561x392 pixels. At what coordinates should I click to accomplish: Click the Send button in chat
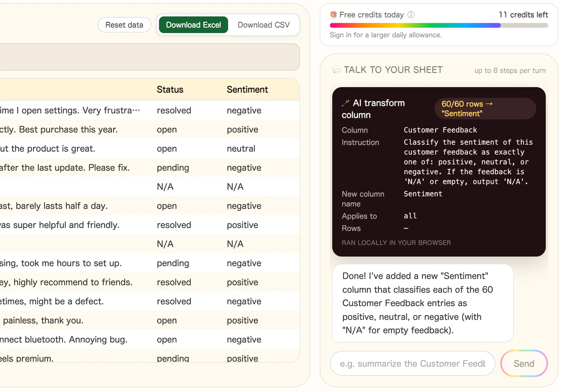pyautogui.click(x=524, y=363)
